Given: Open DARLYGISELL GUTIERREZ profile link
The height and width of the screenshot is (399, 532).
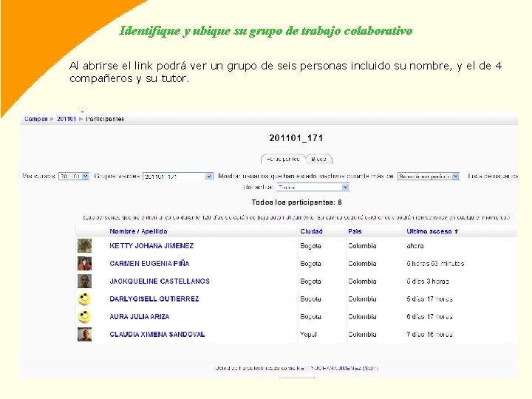Looking at the screenshot, I should click(x=154, y=299).
